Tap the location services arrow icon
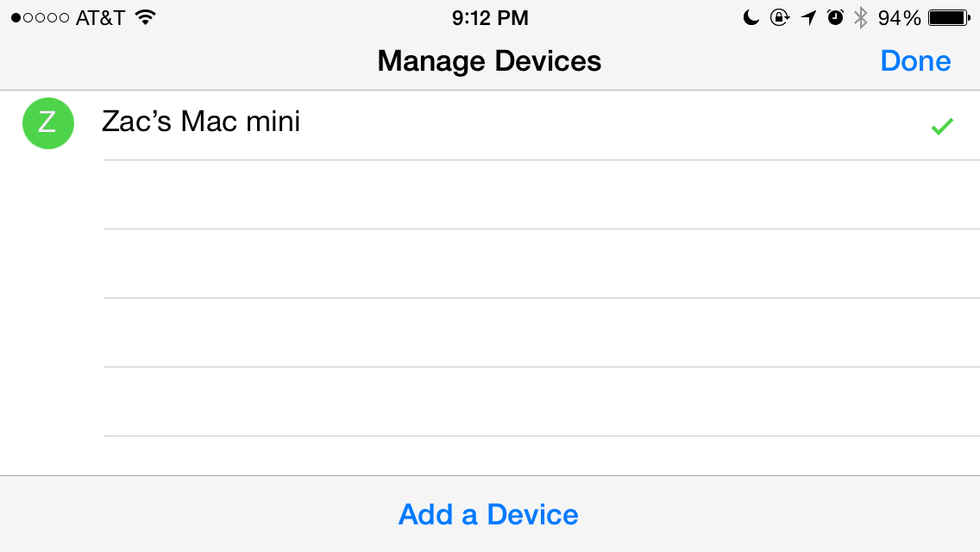This screenshot has width=980, height=552. 808,17
